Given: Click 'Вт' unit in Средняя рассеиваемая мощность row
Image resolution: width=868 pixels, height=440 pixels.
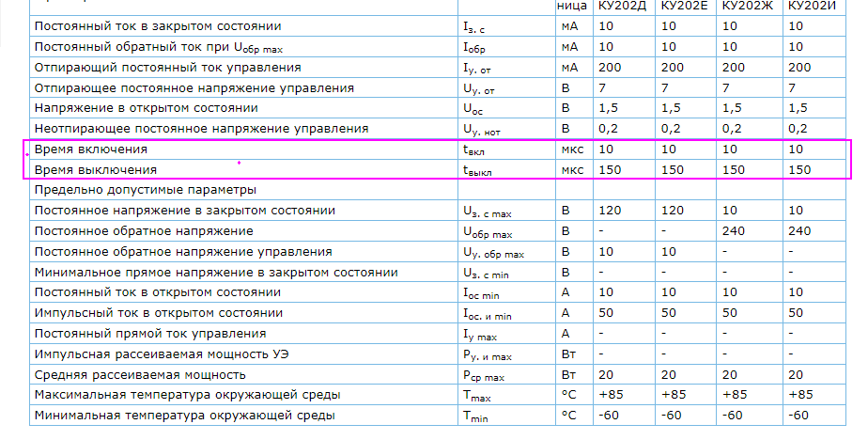Looking at the screenshot, I should pos(568,375).
